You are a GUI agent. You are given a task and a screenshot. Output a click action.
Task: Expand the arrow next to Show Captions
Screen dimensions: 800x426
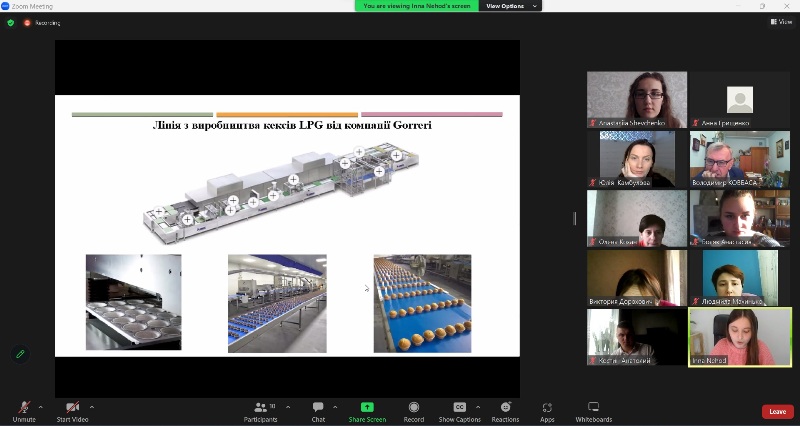[x=478, y=407]
